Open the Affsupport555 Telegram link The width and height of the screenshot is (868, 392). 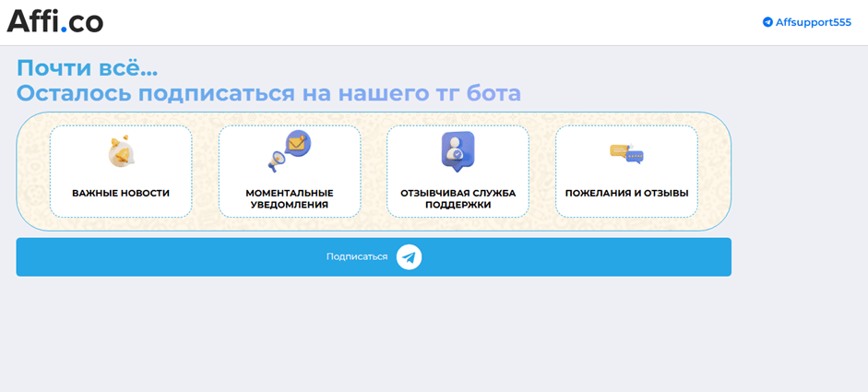[x=807, y=22]
